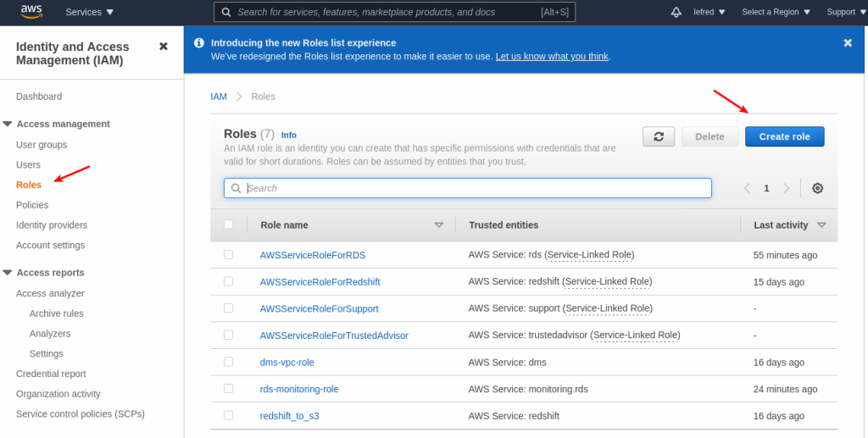Open the Services dropdown menu
Viewport: 868px width, 438px height.
[90, 12]
